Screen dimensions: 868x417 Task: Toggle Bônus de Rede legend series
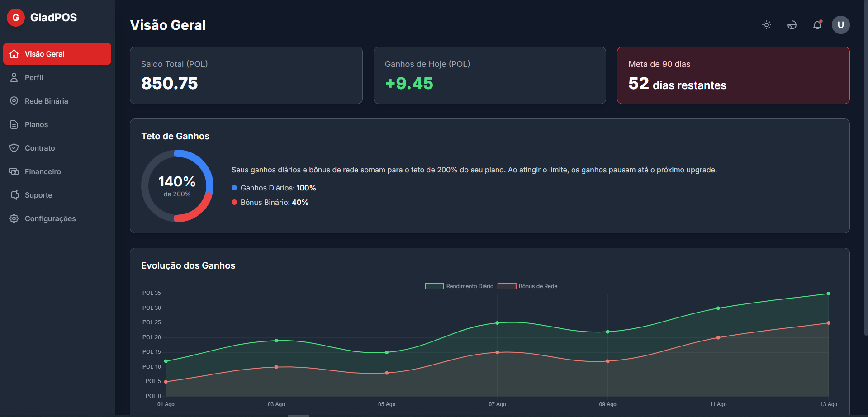(527, 286)
